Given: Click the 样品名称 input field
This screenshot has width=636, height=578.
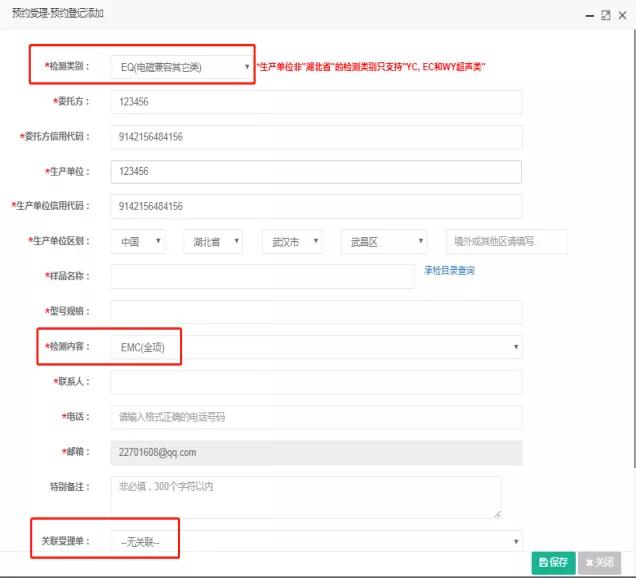Looking at the screenshot, I should pos(262,277).
